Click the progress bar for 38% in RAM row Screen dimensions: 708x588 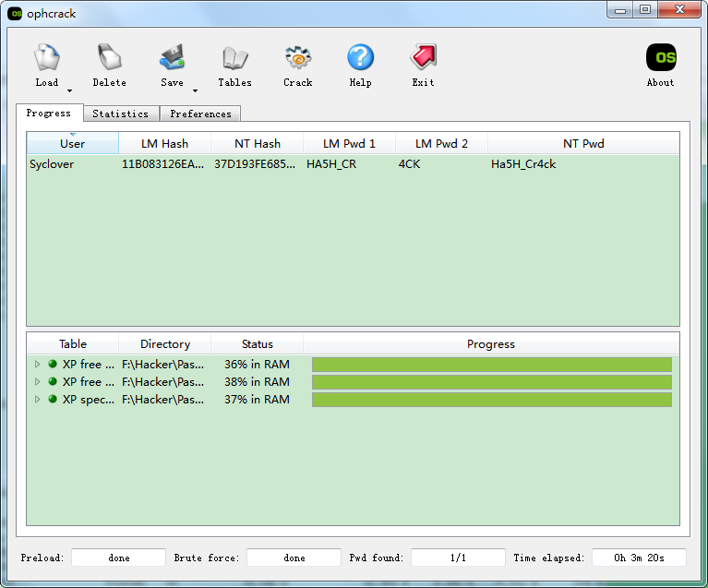(492, 382)
